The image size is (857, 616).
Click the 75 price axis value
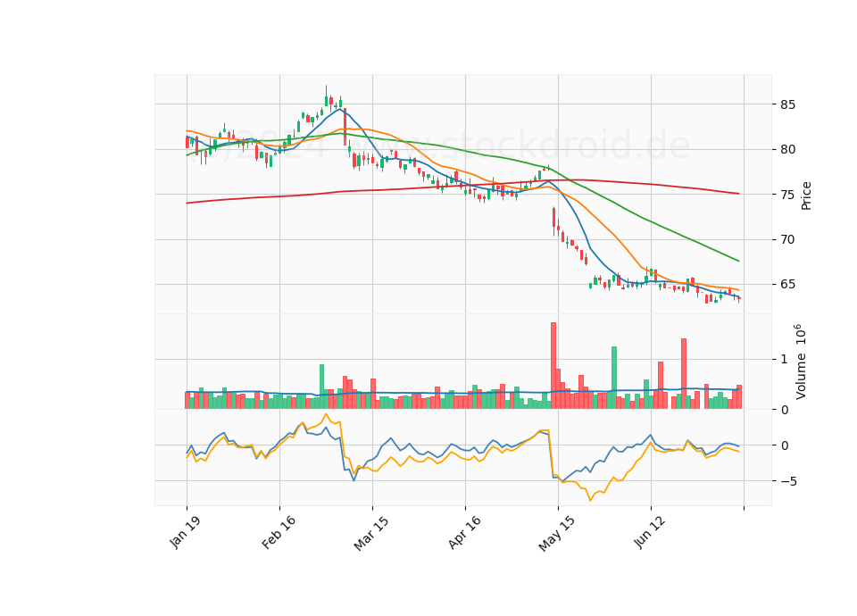(787, 195)
